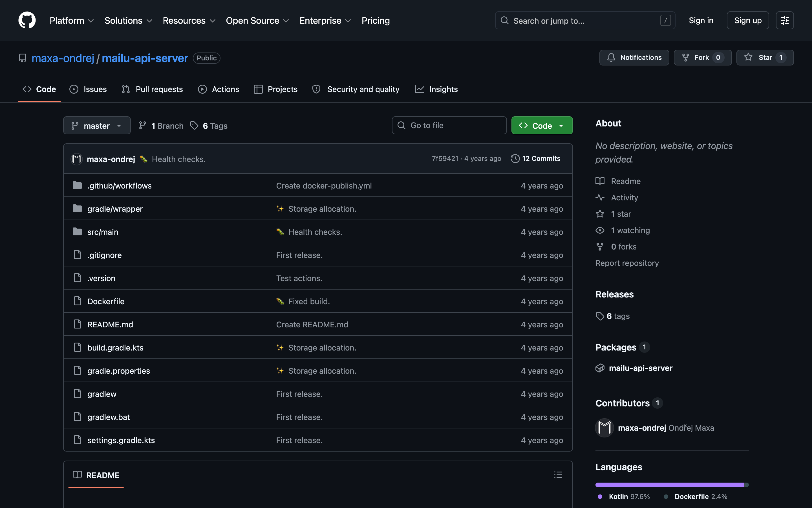Click the Kotlin 97.6% language link
The width and height of the screenshot is (812, 508).
point(624,496)
